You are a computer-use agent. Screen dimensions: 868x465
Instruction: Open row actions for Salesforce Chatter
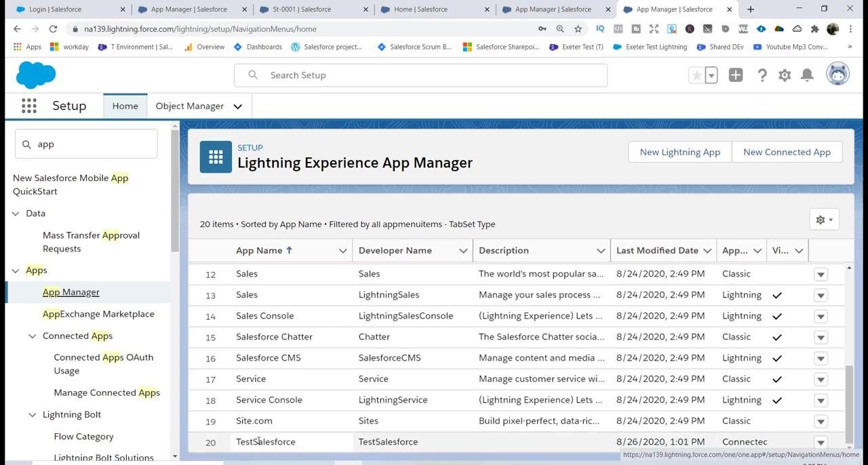821,338
